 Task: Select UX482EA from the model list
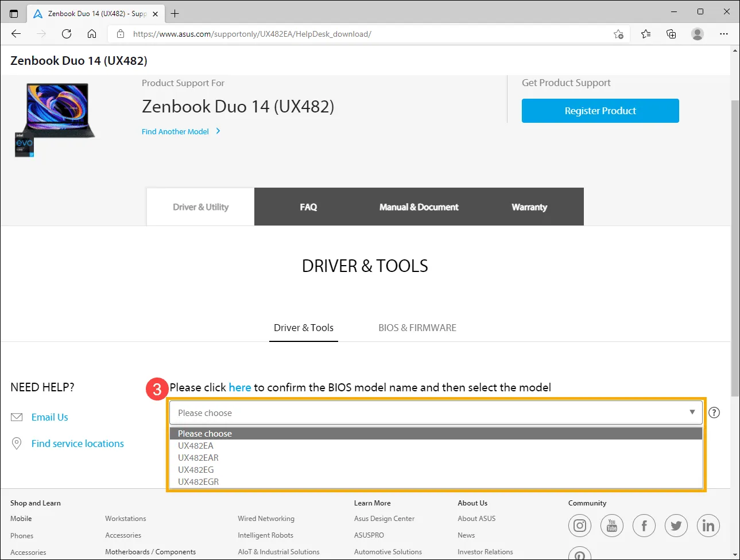tap(196, 446)
